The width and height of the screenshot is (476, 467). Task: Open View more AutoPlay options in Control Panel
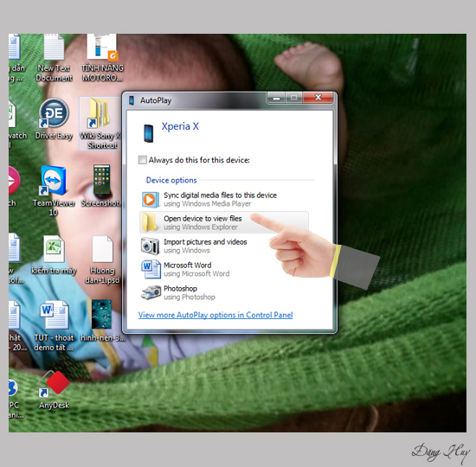pos(215,315)
